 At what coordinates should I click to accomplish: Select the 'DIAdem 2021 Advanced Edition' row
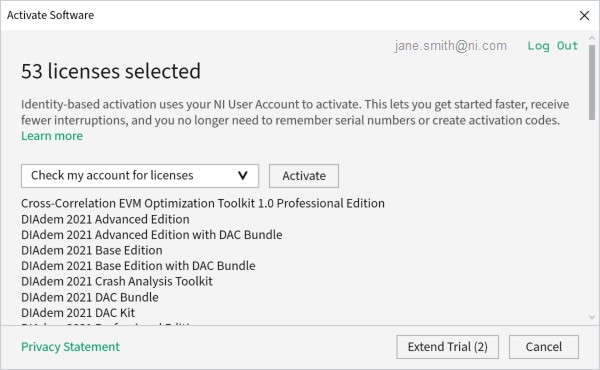(105, 219)
